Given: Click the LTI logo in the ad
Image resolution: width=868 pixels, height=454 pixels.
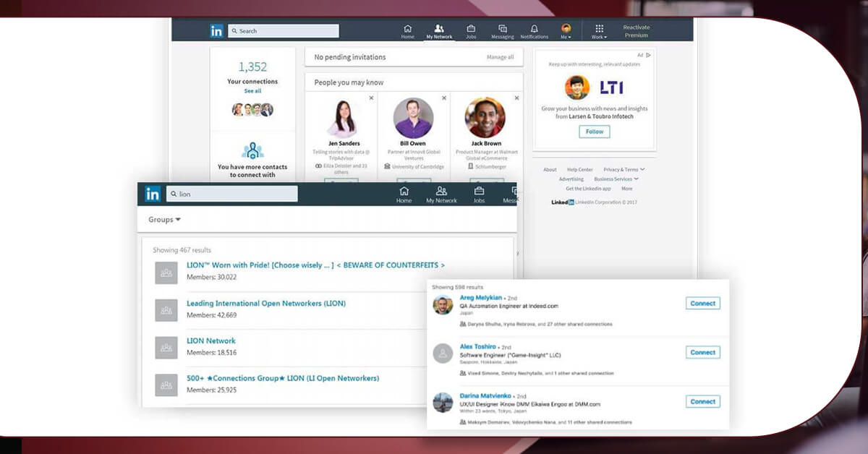Looking at the screenshot, I should (x=611, y=87).
